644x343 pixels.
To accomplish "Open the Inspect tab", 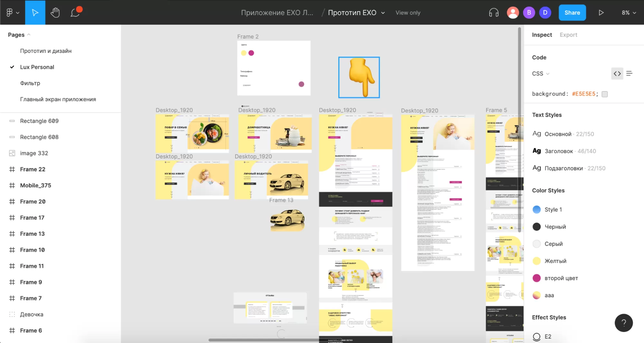I will click(x=542, y=35).
